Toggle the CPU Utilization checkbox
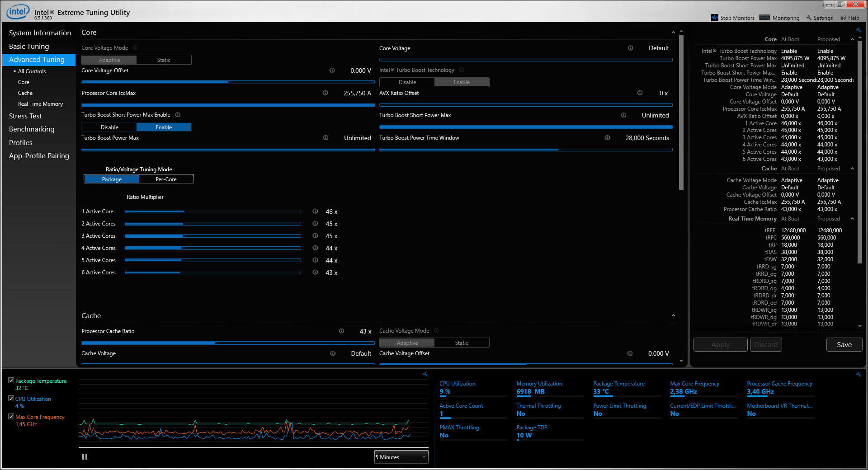The image size is (868, 470). click(11, 399)
